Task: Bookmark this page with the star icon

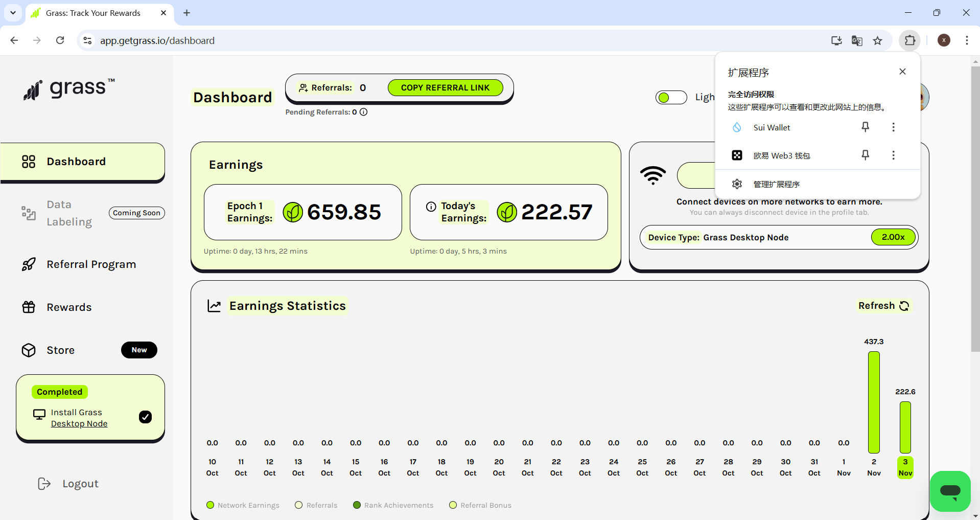Action: (878, 40)
